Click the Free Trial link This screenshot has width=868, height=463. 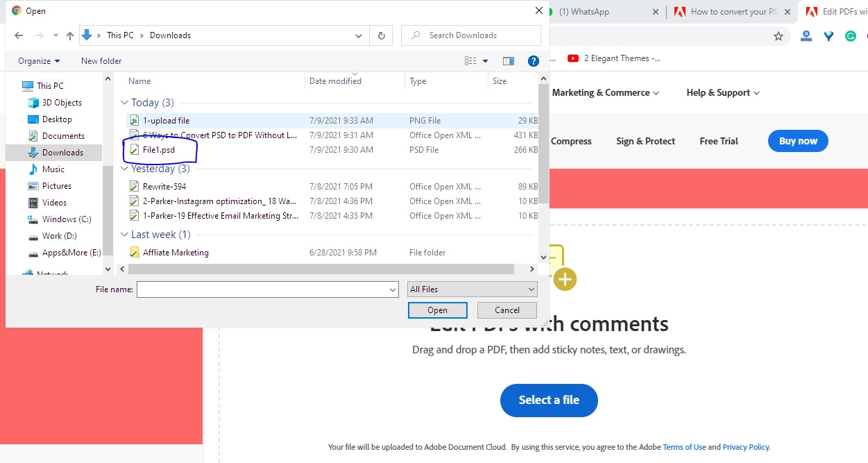click(719, 141)
